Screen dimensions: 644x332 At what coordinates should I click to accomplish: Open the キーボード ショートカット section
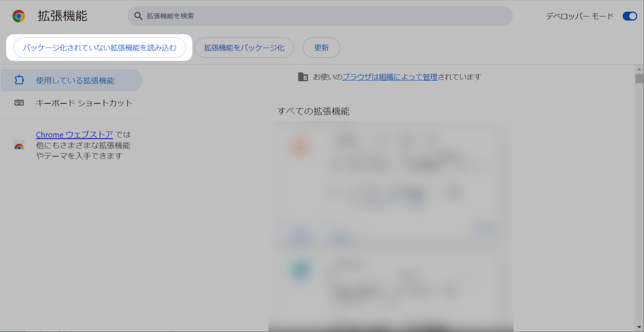84,103
